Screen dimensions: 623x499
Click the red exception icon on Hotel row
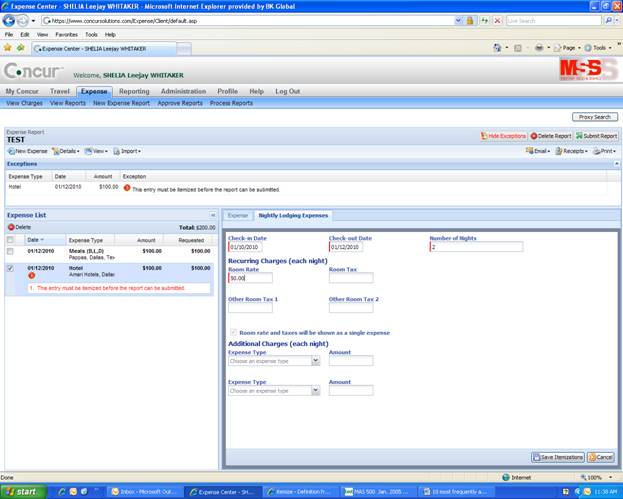[32, 276]
